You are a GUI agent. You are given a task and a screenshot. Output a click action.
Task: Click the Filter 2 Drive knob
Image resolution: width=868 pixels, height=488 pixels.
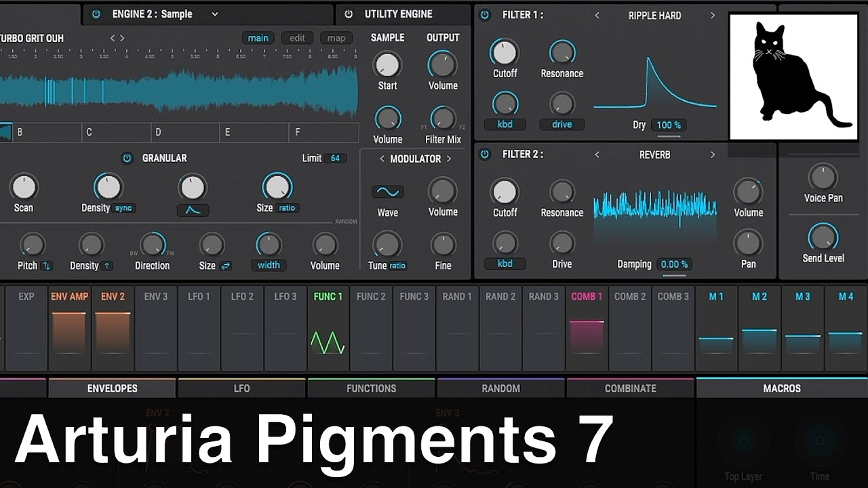click(562, 243)
